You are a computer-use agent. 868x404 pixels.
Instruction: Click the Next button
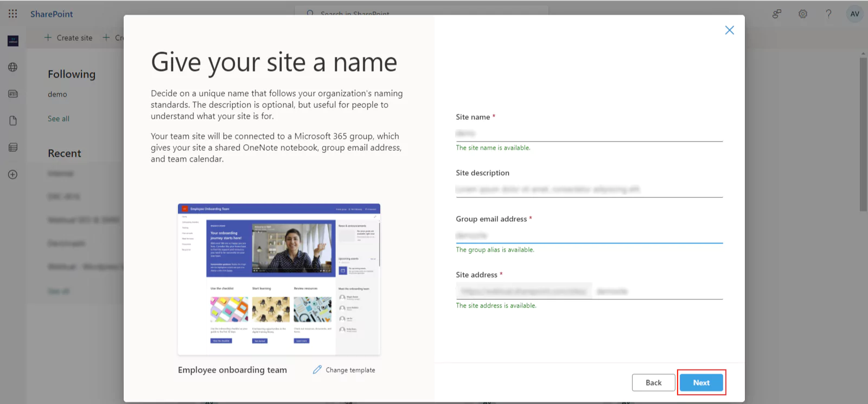(x=701, y=383)
